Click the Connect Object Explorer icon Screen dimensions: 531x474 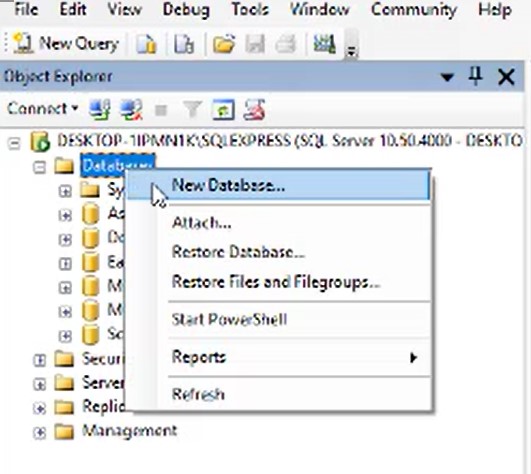point(99,109)
